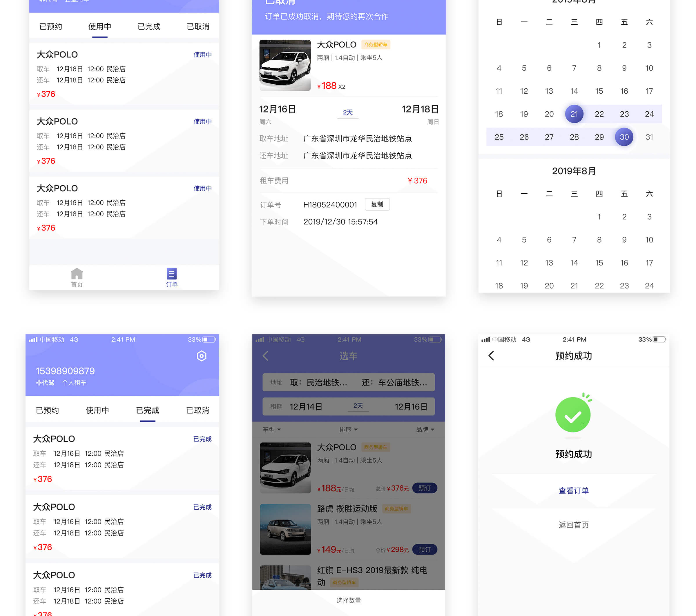696x616 pixels.
Task: Expand the 品牌 brand dropdown
Action: pos(425,430)
